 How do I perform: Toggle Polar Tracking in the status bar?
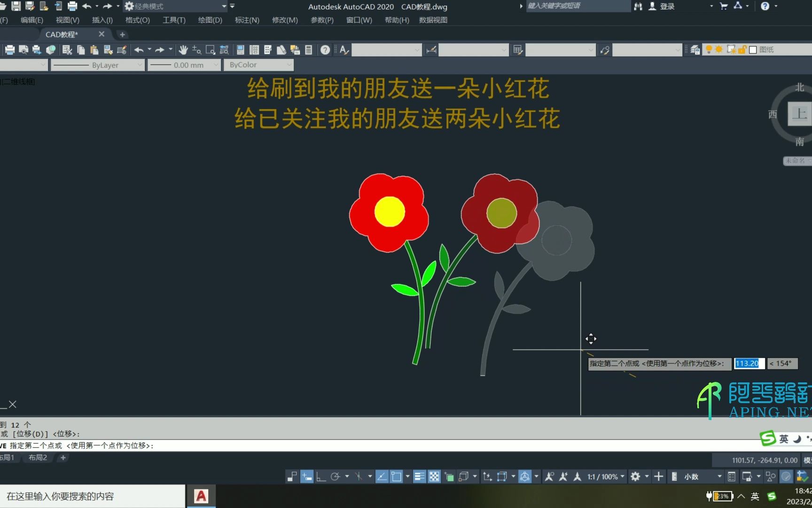(335, 476)
